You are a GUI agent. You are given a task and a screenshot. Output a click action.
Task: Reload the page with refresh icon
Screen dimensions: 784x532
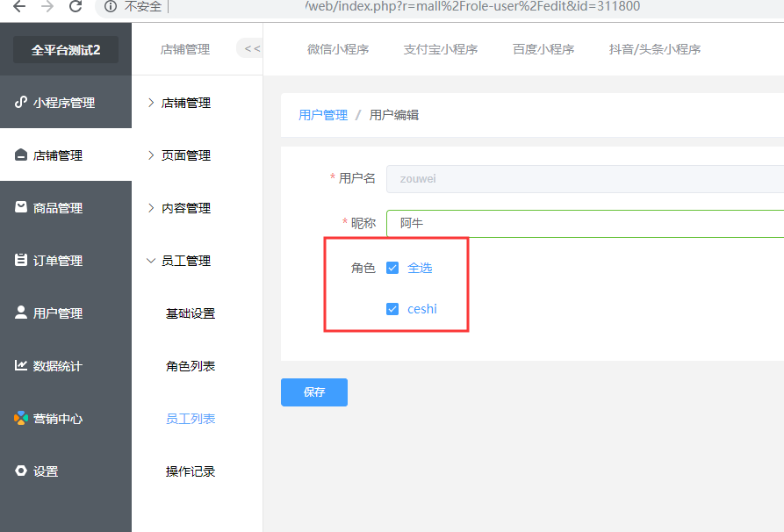(76, 6)
